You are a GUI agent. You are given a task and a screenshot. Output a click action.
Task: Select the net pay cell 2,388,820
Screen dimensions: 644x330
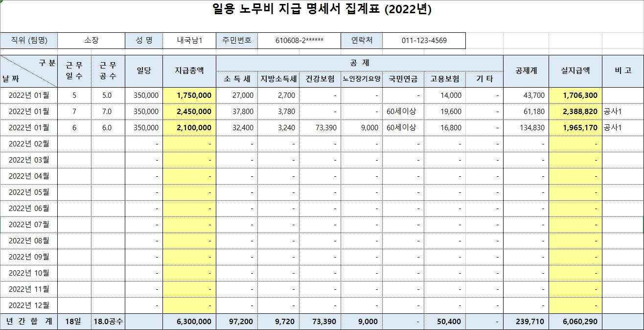575,112
